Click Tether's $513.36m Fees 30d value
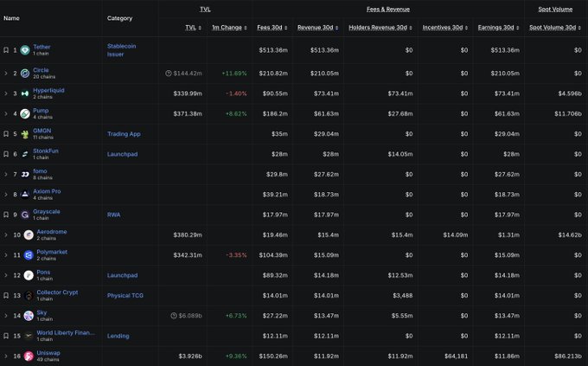588x366 pixels. [273, 50]
